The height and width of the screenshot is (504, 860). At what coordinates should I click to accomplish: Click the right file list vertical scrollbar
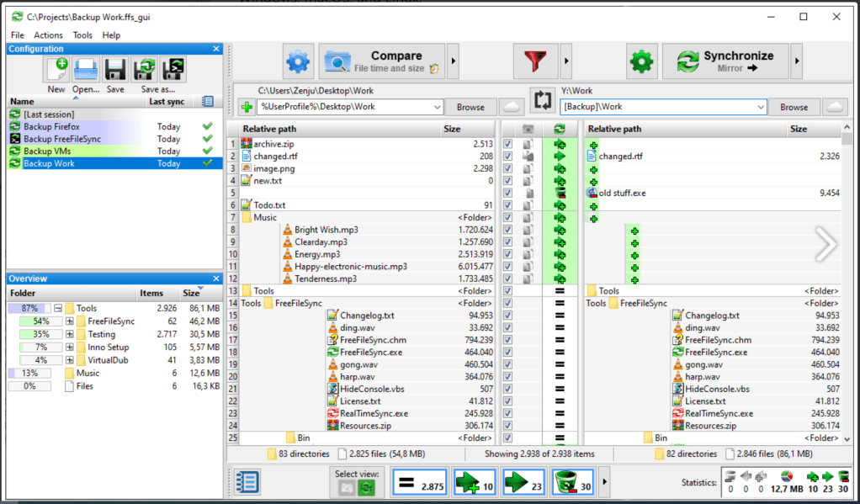point(847,286)
